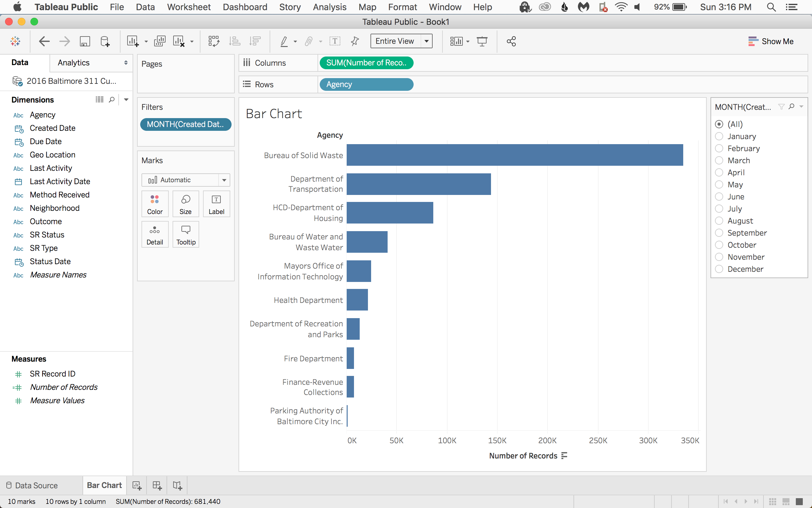Click the Share workbook icon
This screenshot has height=508, width=812.
tap(511, 41)
